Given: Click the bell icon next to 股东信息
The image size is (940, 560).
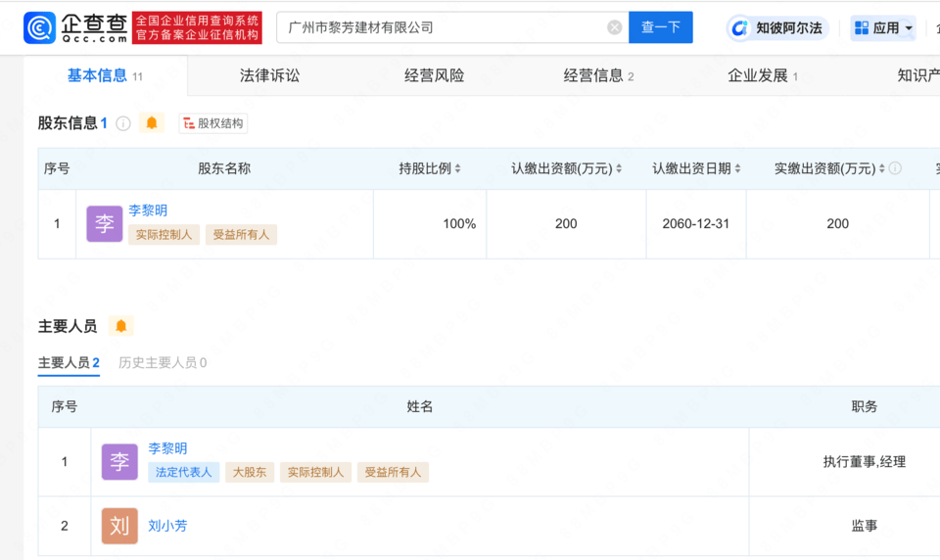Looking at the screenshot, I should (152, 123).
